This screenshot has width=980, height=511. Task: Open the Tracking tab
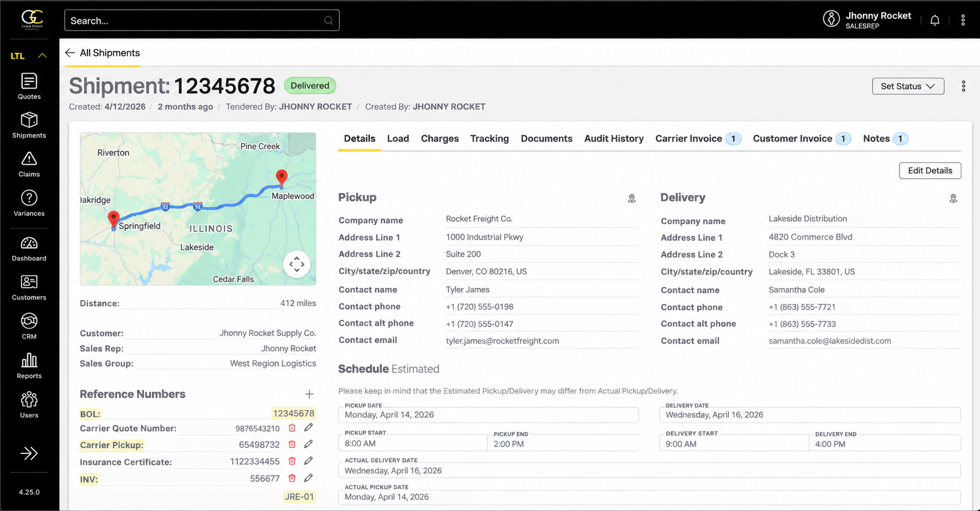(x=489, y=139)
